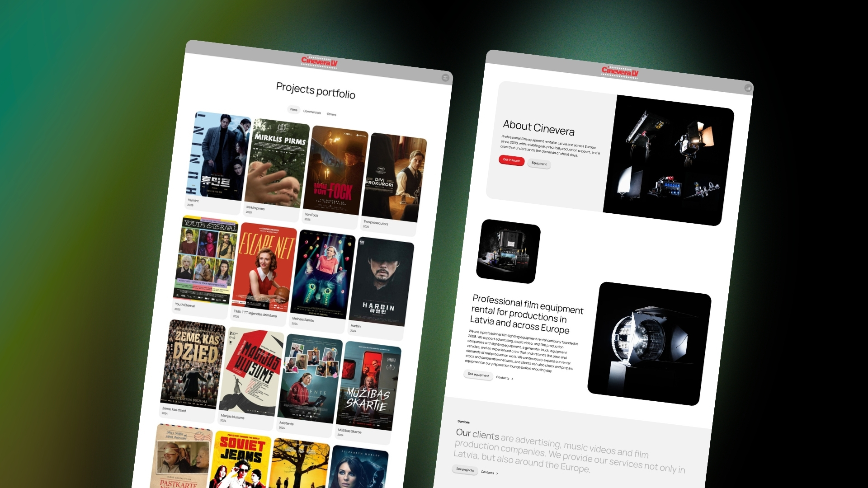Viewport: 868px width, 488px height.
Task: Open the Soviet Jeans poster
Action: pos(241,460)
